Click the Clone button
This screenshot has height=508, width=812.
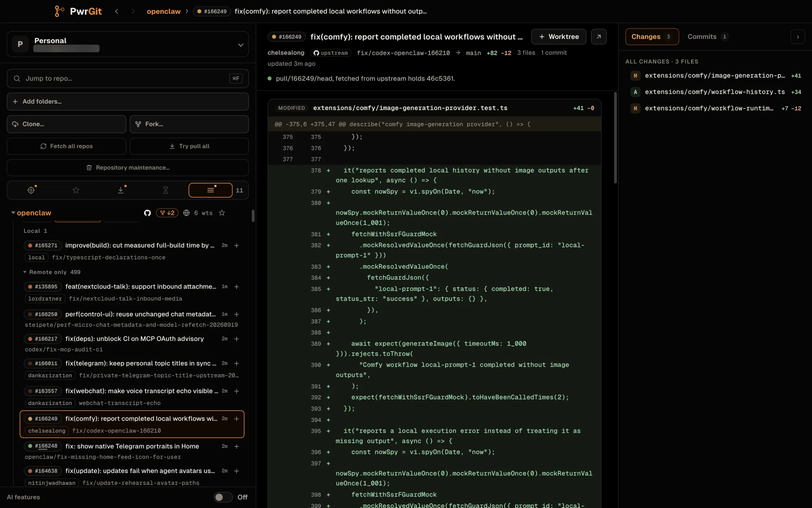[67, 124]
